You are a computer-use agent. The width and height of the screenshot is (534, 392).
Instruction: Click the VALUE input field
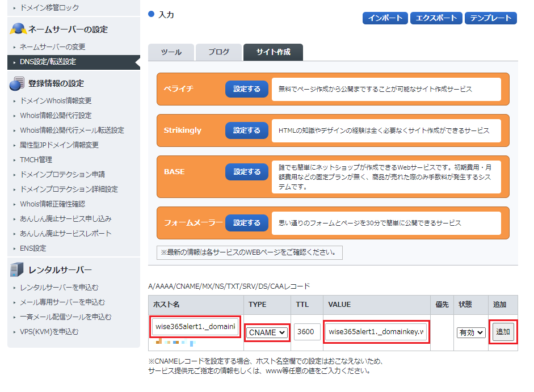(377, 332)
